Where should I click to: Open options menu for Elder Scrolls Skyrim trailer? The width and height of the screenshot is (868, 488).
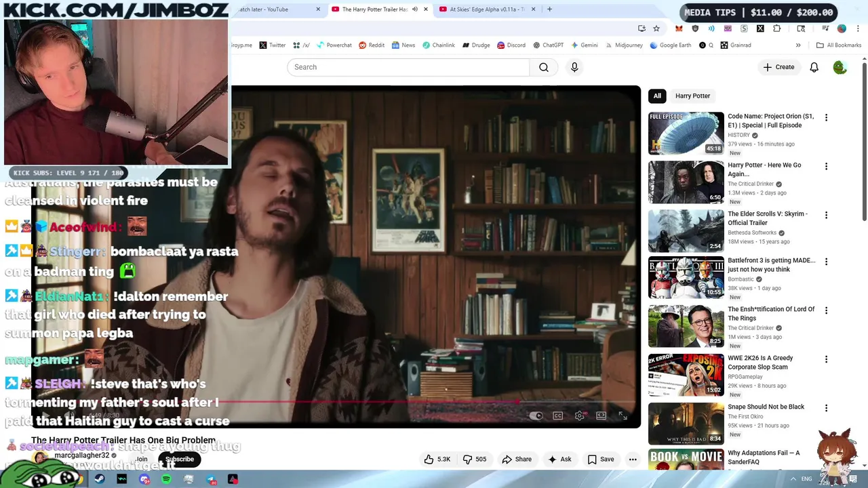click(x=826, y=215)
